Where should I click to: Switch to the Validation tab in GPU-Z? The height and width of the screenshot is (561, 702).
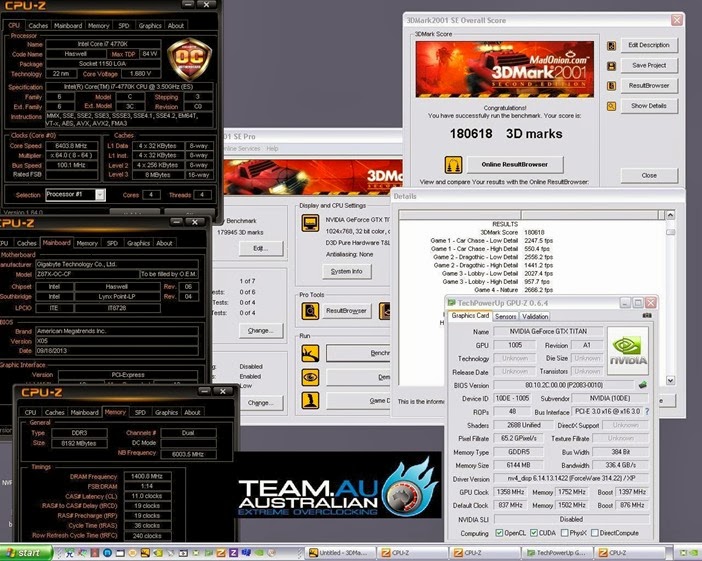point(535,317)
